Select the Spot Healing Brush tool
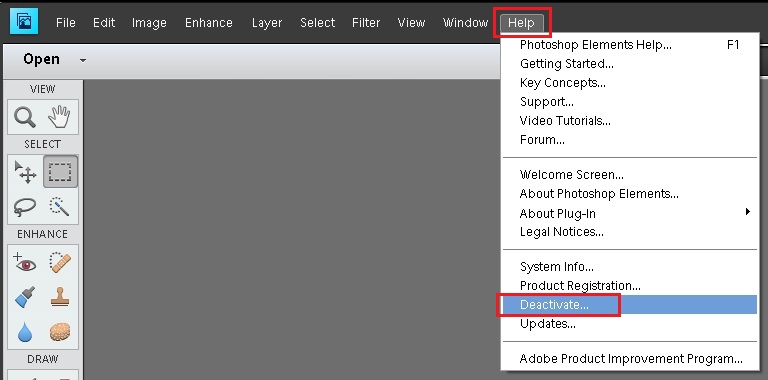768x380 pixels. point(60,262)
